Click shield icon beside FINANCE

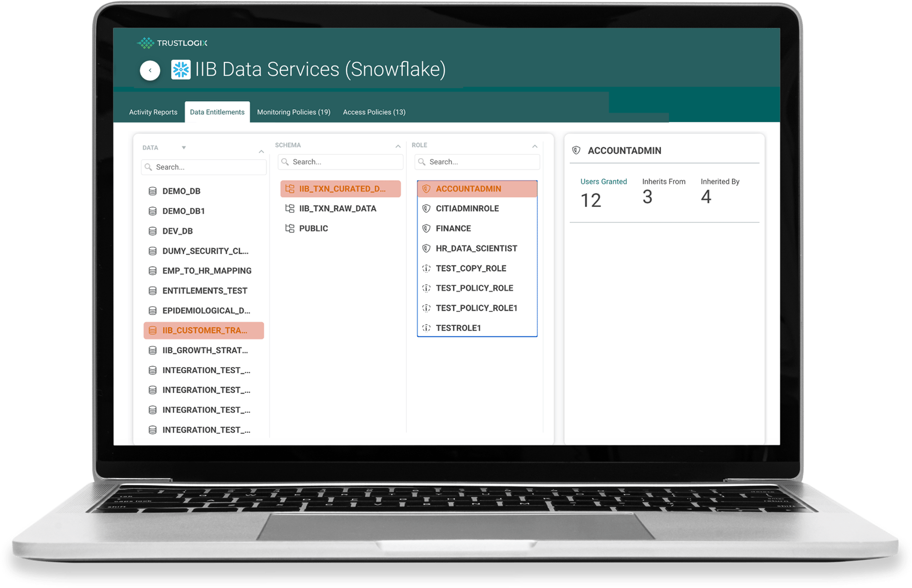pyautogui.click(x=426, y=228)
